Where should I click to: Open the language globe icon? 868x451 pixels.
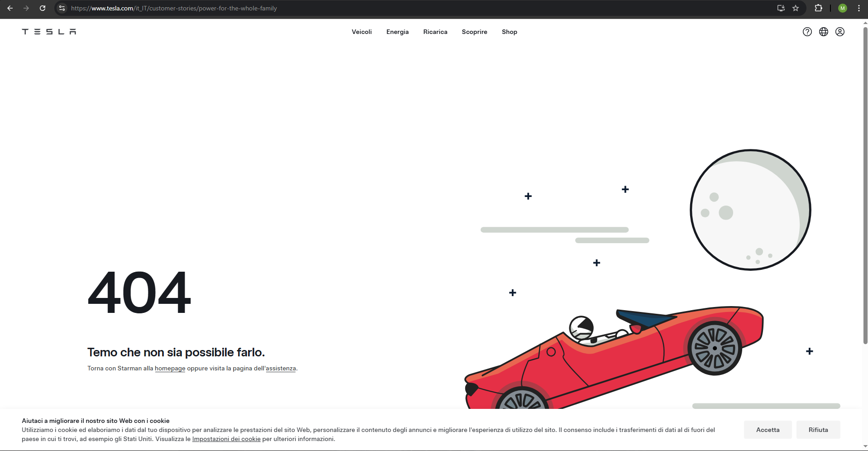(824, 32)
